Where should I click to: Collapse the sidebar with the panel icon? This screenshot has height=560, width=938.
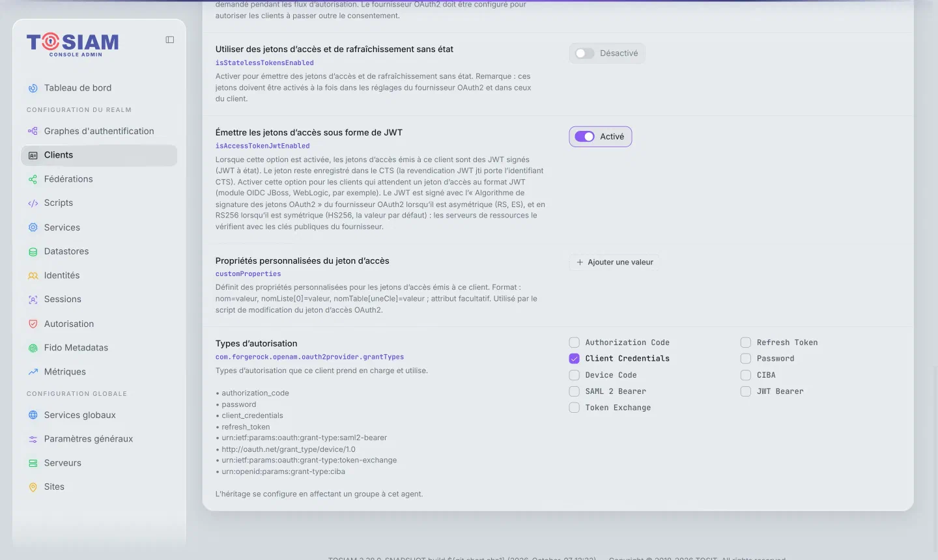170,40
